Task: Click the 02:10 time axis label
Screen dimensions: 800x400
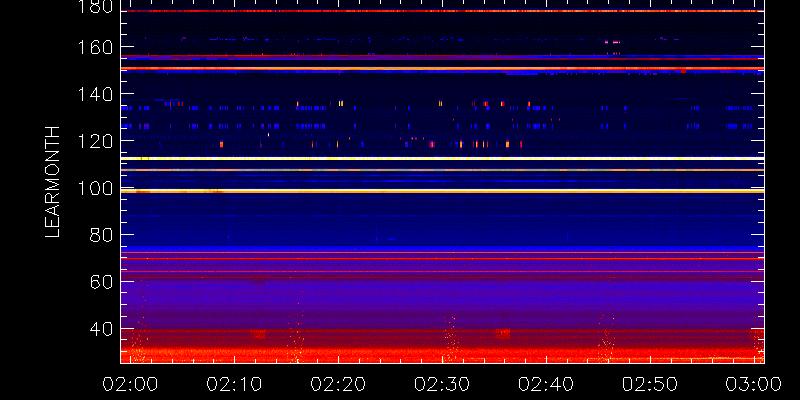Action: (234, 384)
